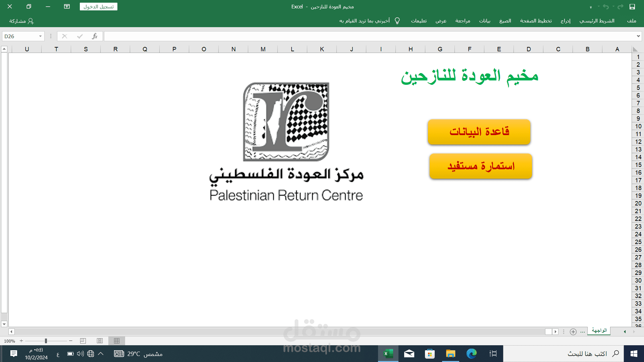644x362 pixels.
Task: Switch to the مراجعة review tab
Action: (x=463, y=21)
